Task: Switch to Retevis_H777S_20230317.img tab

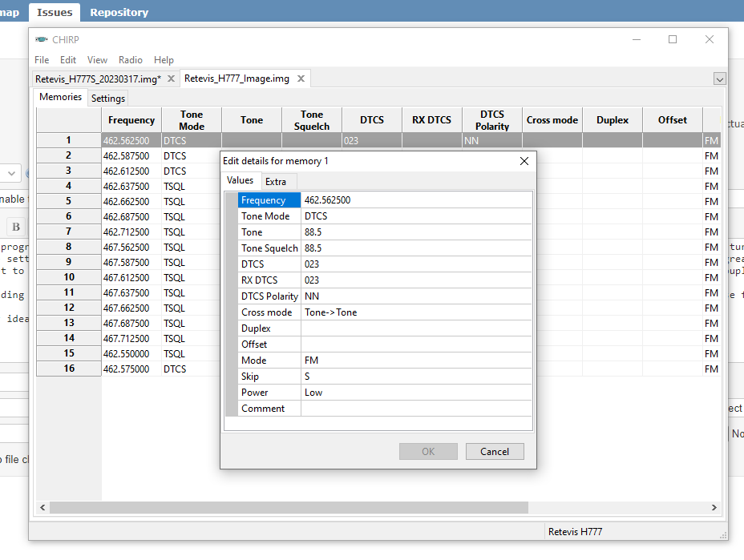Action: pyautogui.click(x=99, y=79)
